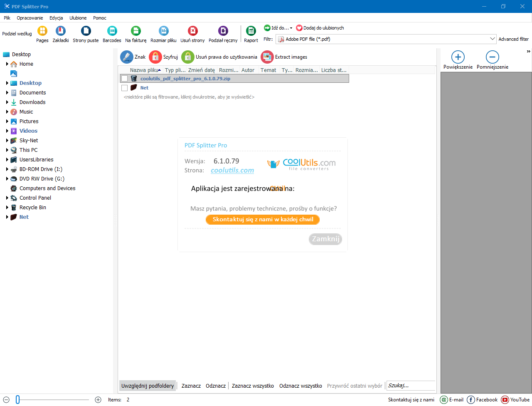This screenshot has height=406, width=532.
Task: Open the Filtr file type combo box
Action: click(x=387, y=39)
